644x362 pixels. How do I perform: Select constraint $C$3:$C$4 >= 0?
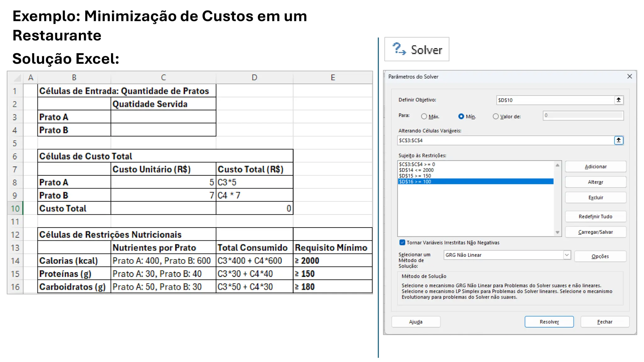coord(475,164)
